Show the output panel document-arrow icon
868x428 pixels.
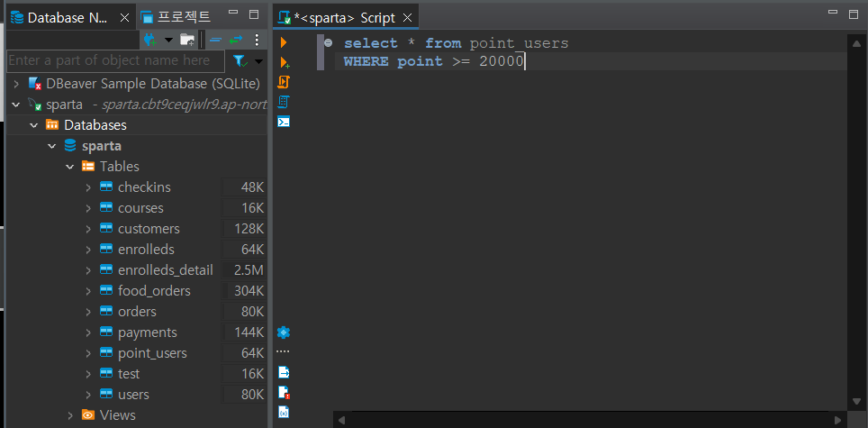284,371
